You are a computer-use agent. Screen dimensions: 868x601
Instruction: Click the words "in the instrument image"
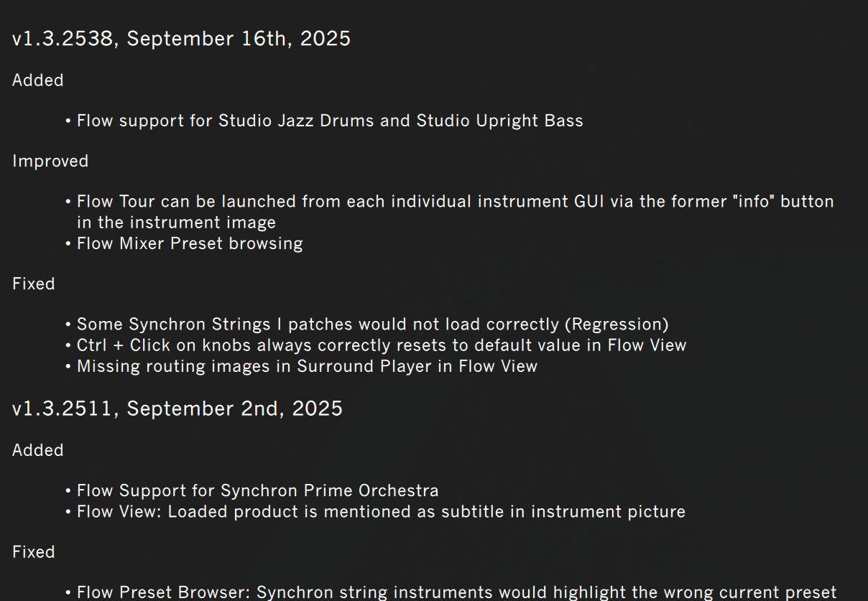[x=176, y=223]
